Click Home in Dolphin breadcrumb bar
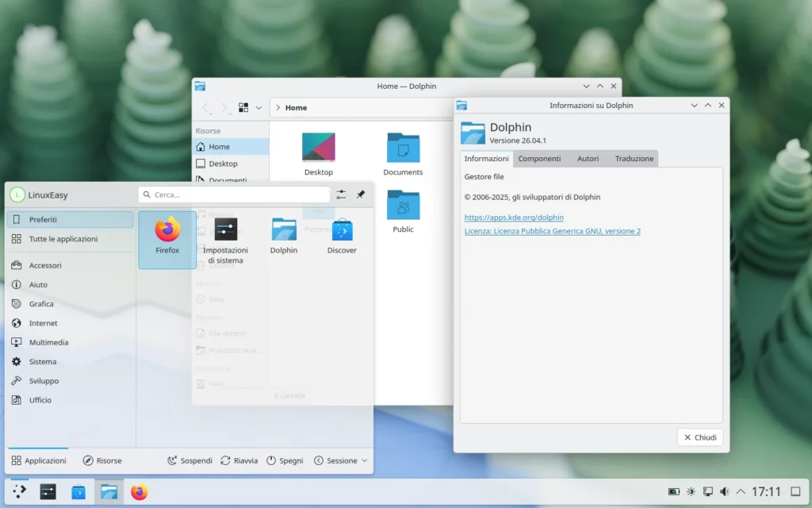This screenshot has height=508, width=812. pos(297,108)
